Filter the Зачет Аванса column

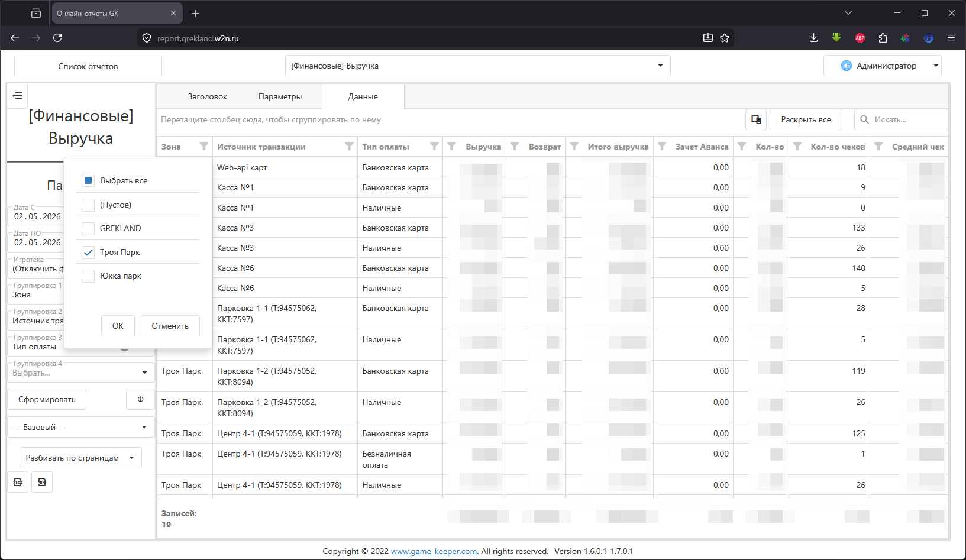coord(662,146)
